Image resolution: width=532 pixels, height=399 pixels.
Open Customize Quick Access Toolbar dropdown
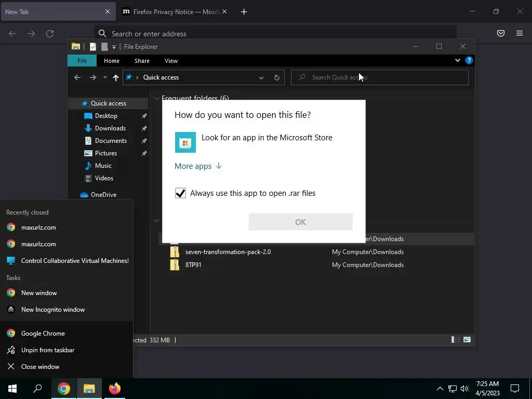coord(114,47)
